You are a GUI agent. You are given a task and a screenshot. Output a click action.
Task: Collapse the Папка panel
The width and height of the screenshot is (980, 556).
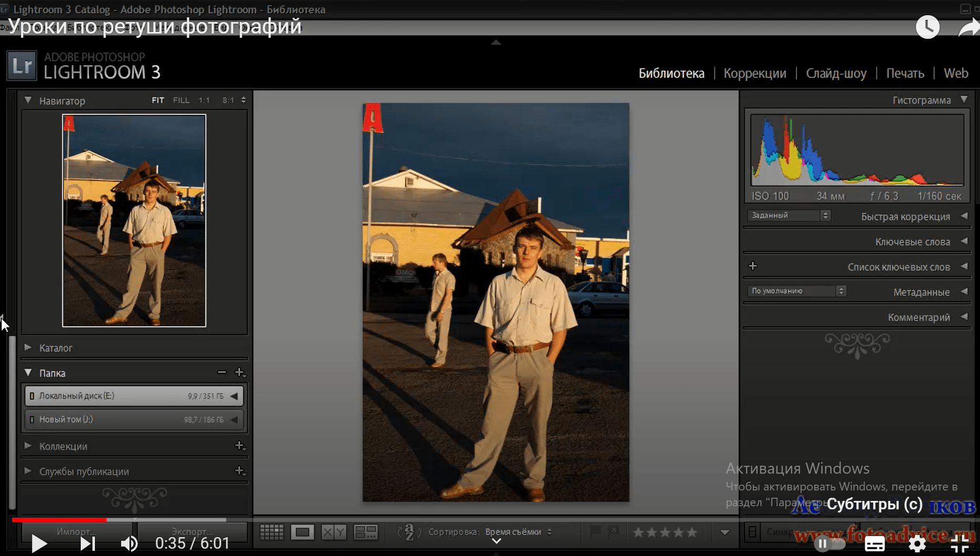(28, 372)
